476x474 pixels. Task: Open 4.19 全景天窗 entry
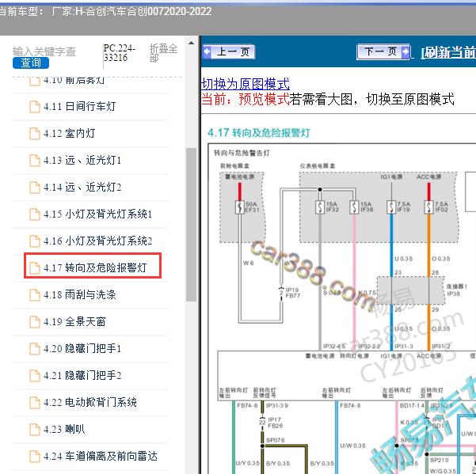pyautogui.click(x=74, y=321)
